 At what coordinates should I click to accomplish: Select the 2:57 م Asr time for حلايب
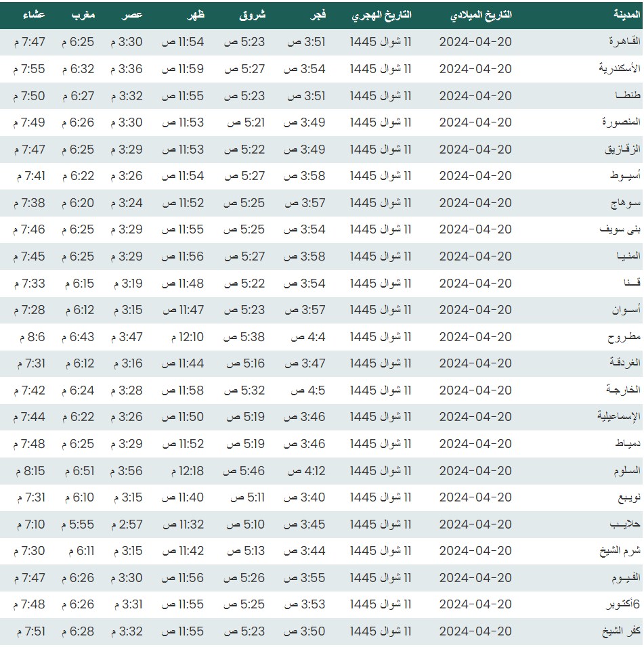tap(127, 525)
